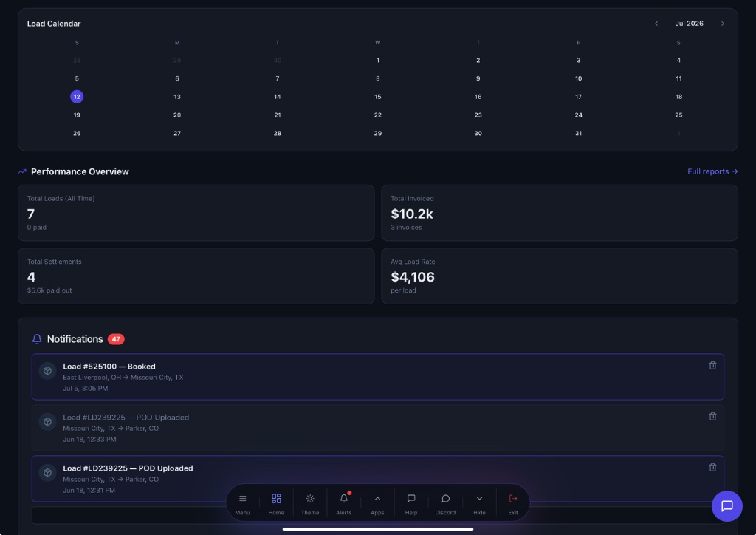Delete the Jun 18, 12:33 PM notification
This screenshot has width=756, height=535.
(x=712, y=416)
